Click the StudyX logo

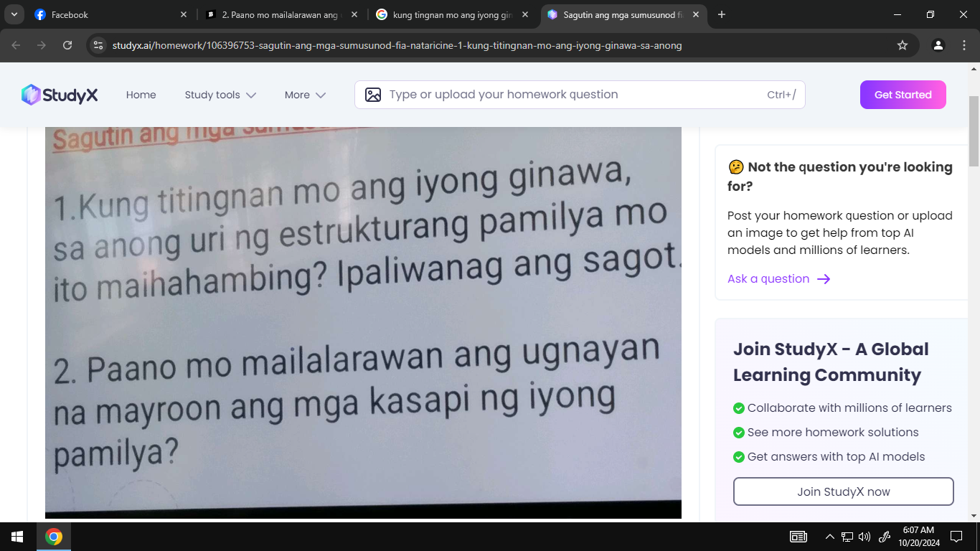59,95
